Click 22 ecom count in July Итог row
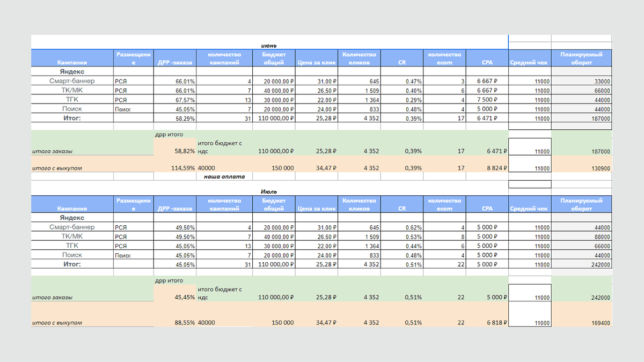 coord(444,264)
